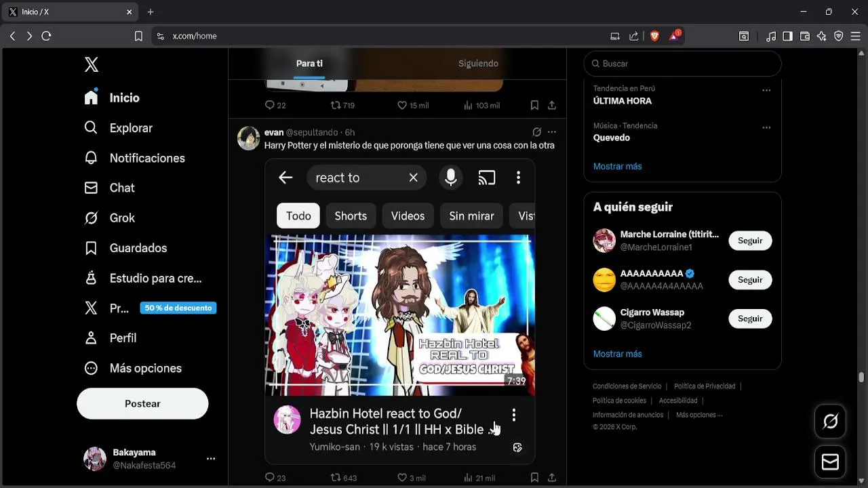Share the top post with 15 mil likes
Viewport: 868px width, 488px height.
tap(552, 105)
